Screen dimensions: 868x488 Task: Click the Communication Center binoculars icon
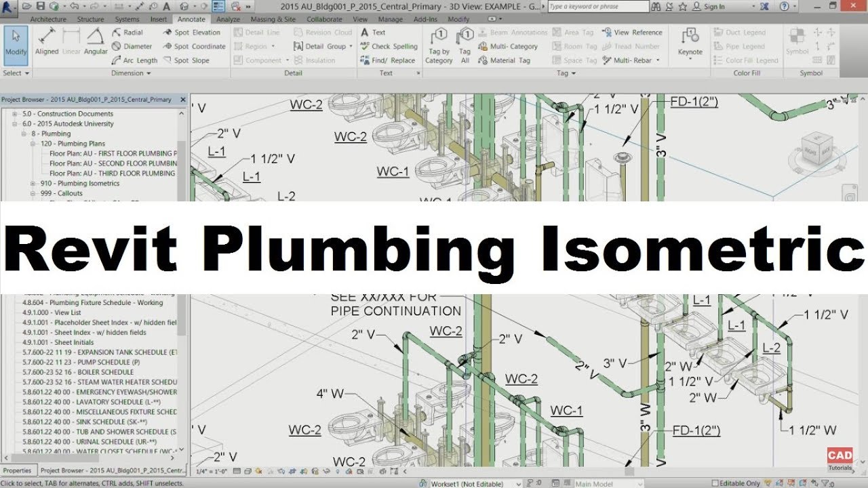click(x=656, y=6)
